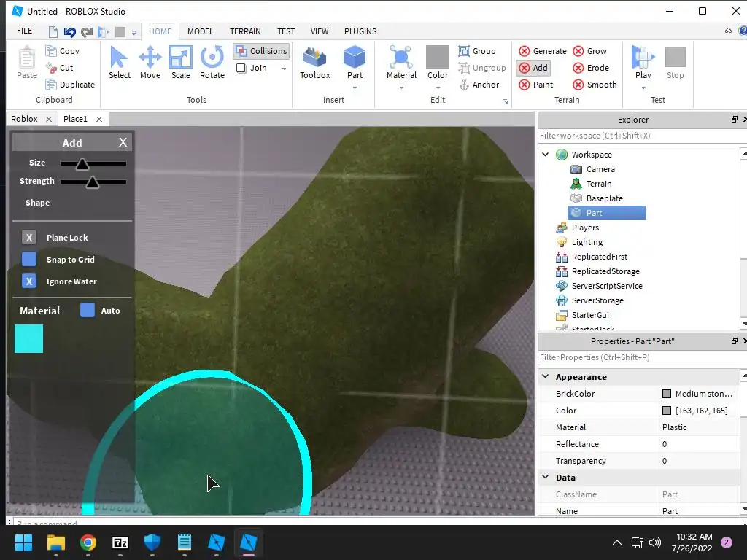Close the Add terrain panel

[x=123, y=142]
